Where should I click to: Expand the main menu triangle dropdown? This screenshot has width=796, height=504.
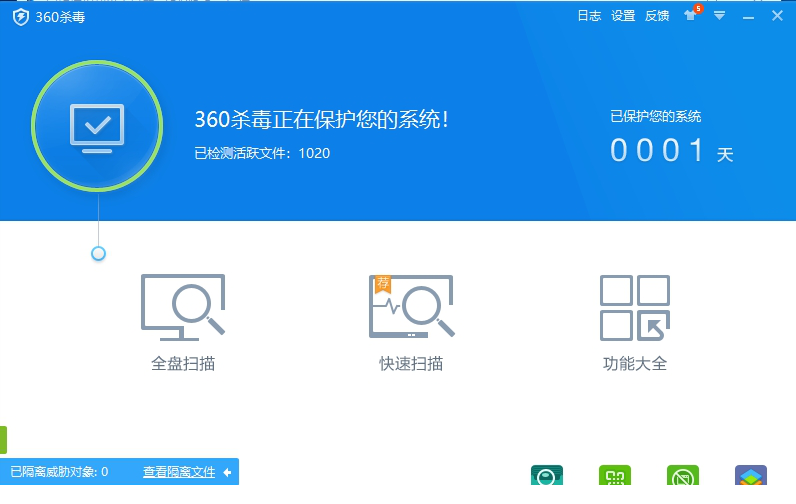[x=719, y=16]
